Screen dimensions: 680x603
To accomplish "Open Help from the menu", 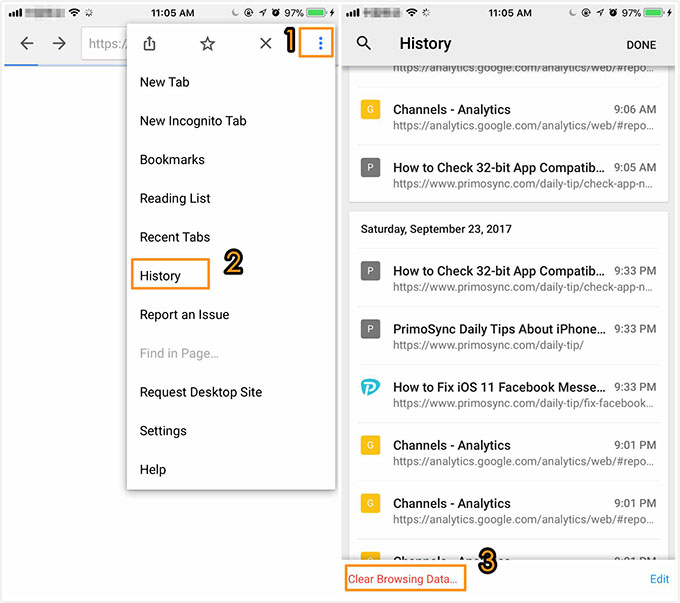I will [153, 469].
